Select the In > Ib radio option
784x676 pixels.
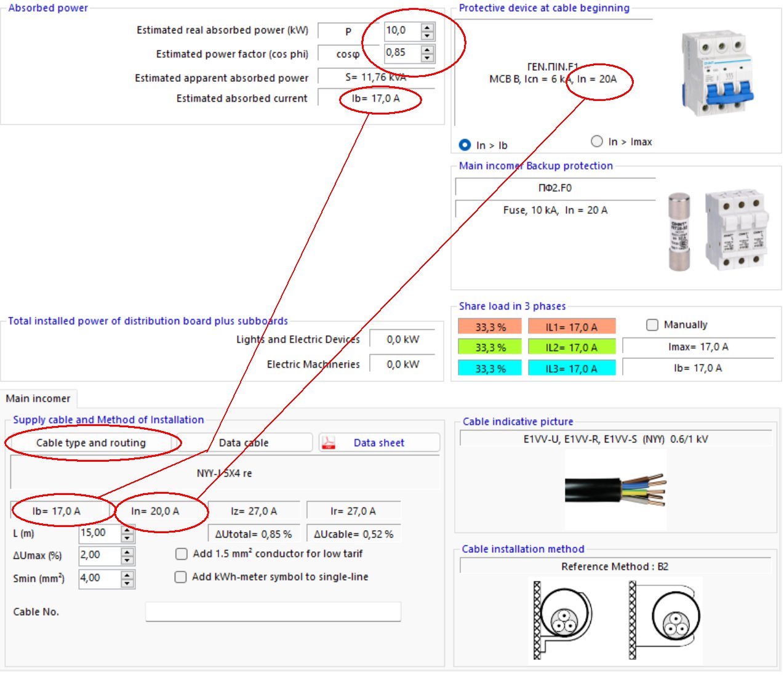click(465, 145)
